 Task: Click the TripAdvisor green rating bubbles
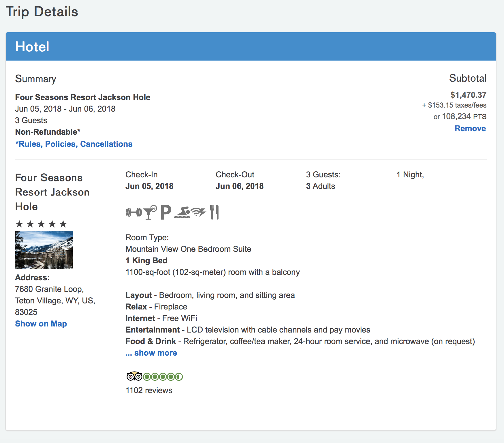pos(163,377)
